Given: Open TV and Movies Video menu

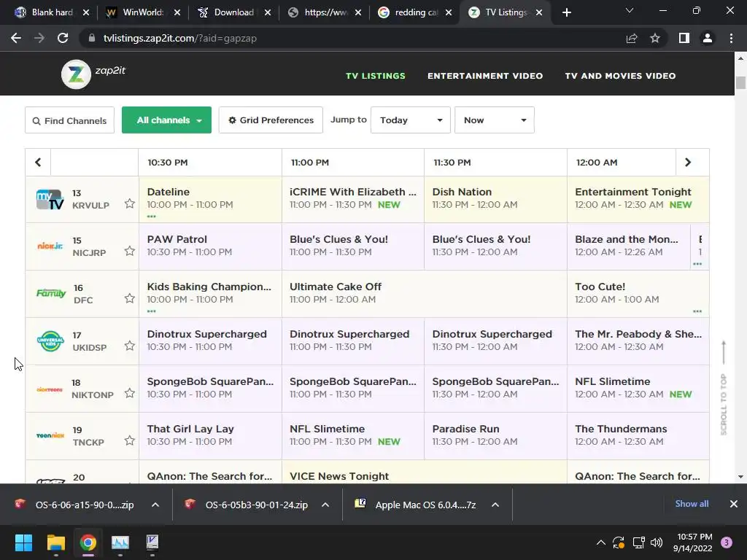Looking at the screenshot, I should (620, 76).
